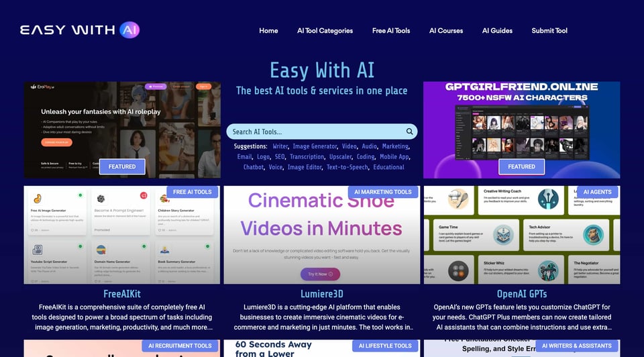Viewport: 644px width, 357px height.
Task: Open the AI Courses page
Action: point(446,31)
